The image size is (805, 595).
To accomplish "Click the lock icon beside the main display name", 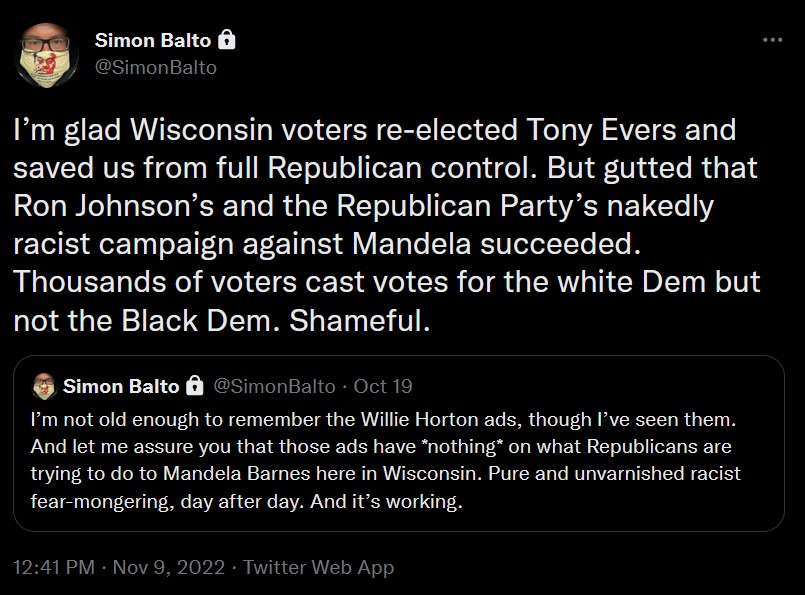I will (227, 41).
